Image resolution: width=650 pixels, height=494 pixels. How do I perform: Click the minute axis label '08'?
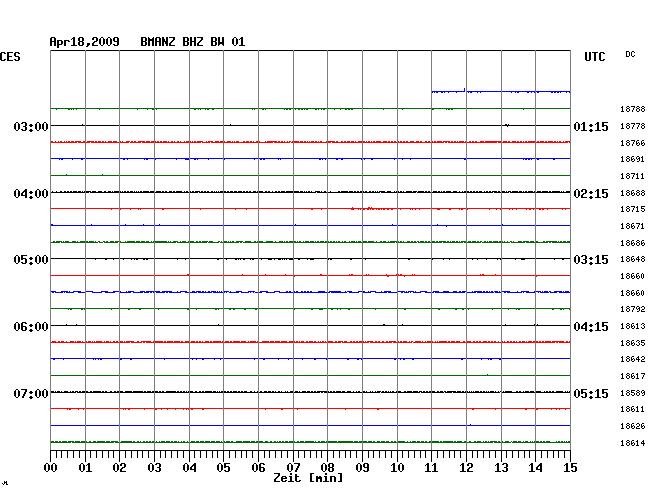coord(327,468)
